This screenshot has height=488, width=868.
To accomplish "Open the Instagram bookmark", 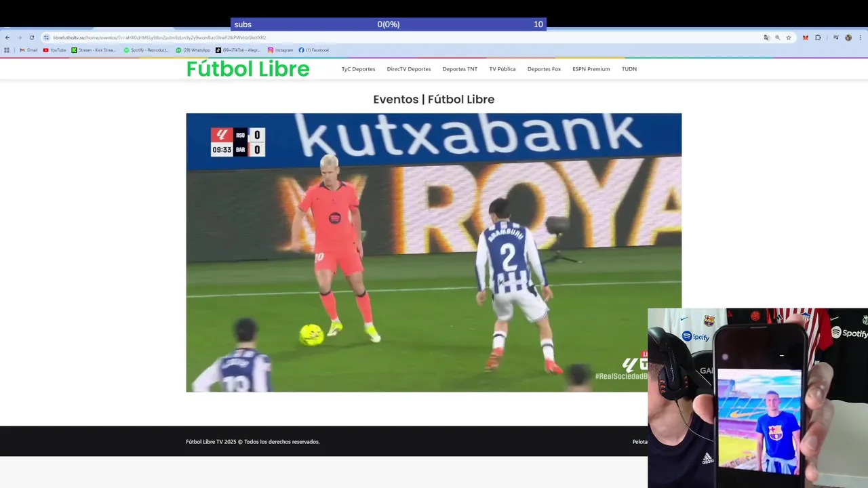I will (280, 50).
